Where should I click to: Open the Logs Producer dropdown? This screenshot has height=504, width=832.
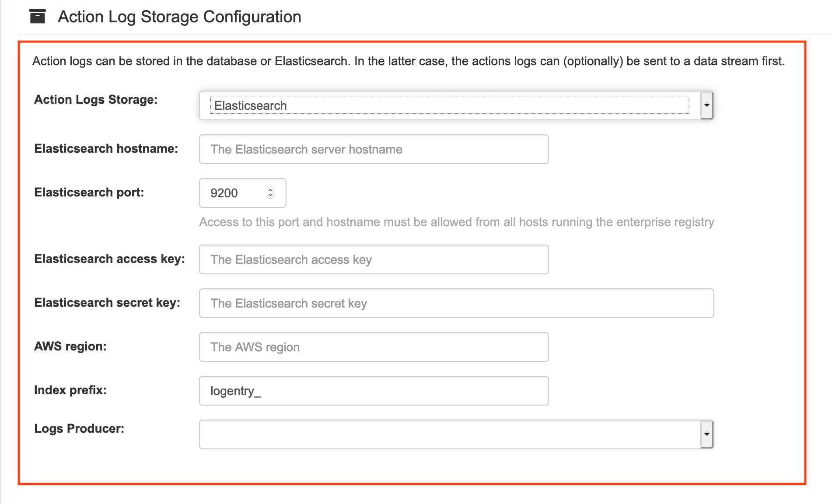[x=456, y=434]
